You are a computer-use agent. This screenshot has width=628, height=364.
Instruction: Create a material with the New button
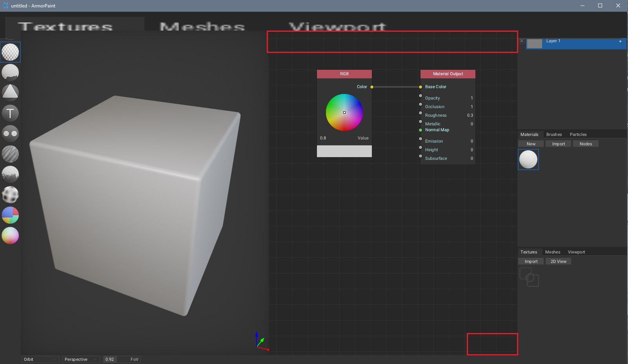(x=530, y=143)
